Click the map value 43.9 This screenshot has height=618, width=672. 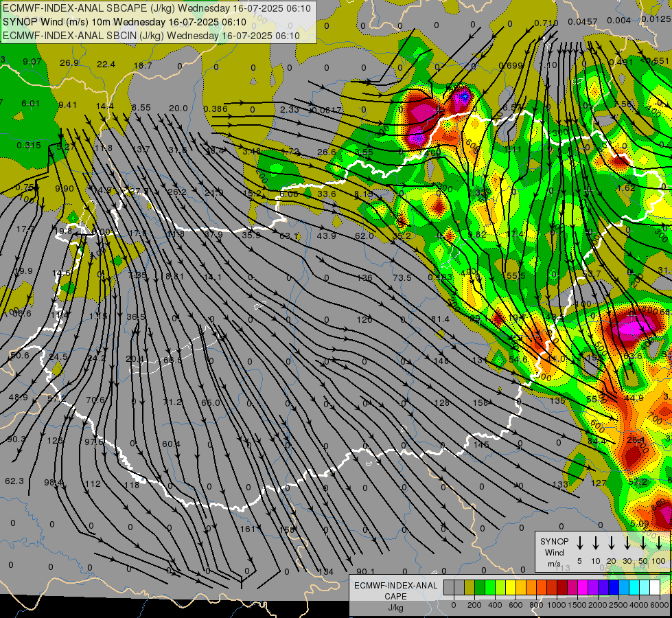326,236
